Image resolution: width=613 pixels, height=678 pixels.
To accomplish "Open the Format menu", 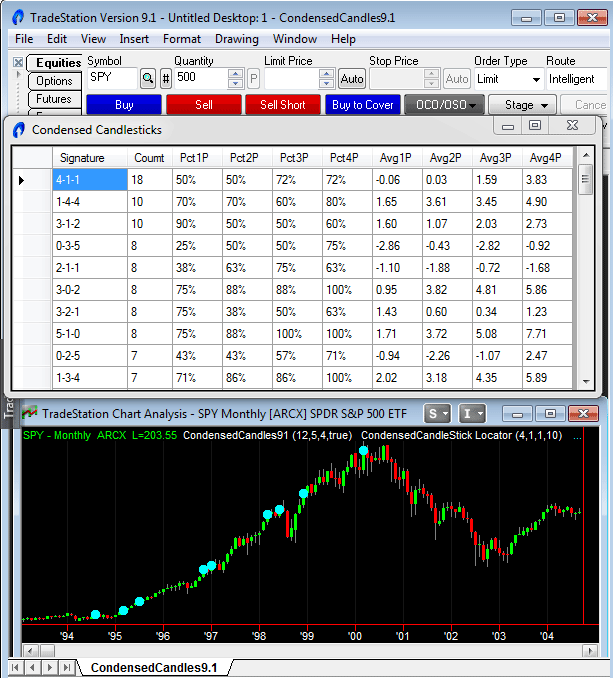I will click(x=182, y=39).
